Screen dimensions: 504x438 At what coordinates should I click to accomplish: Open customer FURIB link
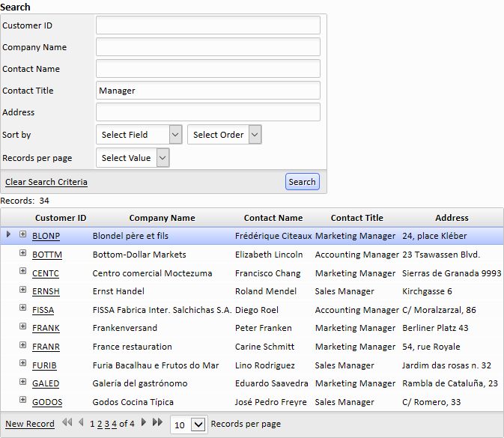[44, 365]
